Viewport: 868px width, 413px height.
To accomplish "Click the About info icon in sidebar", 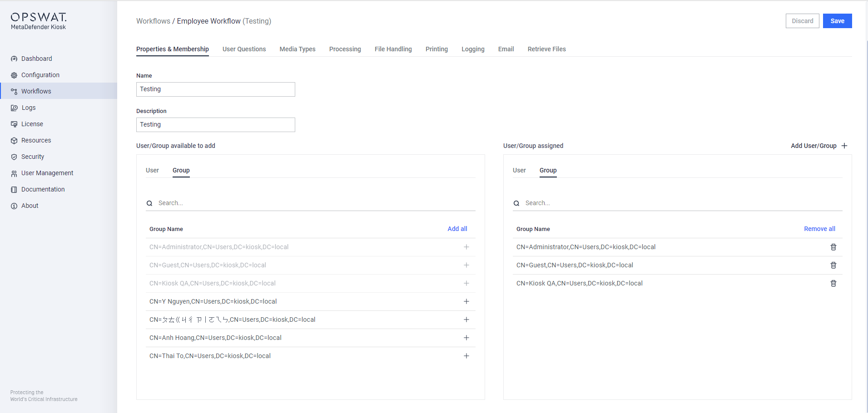I will point(14,206).
